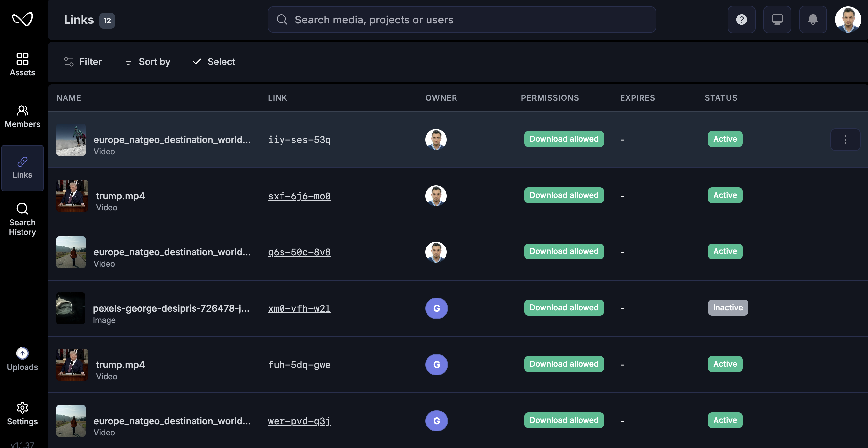The width and height of the screenshot is (868, 448).
Task: Open Settings from the sidebar
Action: pos(22,413)
